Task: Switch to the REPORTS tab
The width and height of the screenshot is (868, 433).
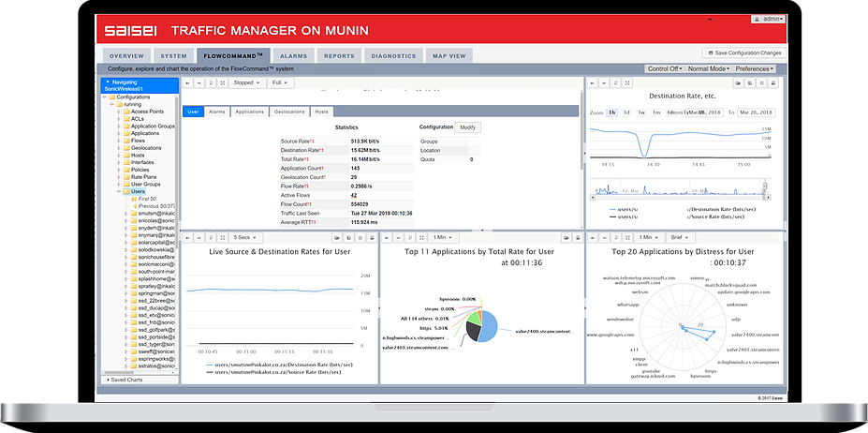Action: click(339, 56)
